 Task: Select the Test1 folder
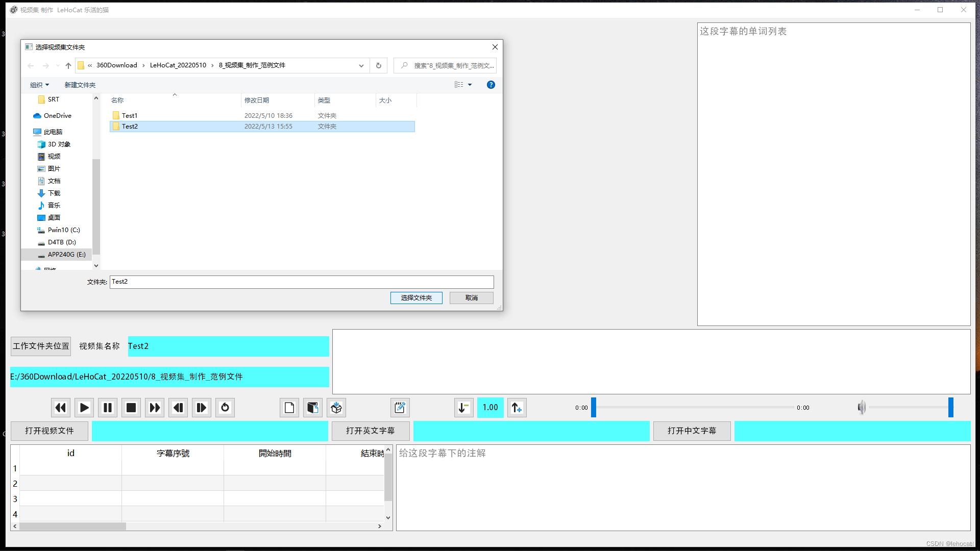click(x=130, y=116)
